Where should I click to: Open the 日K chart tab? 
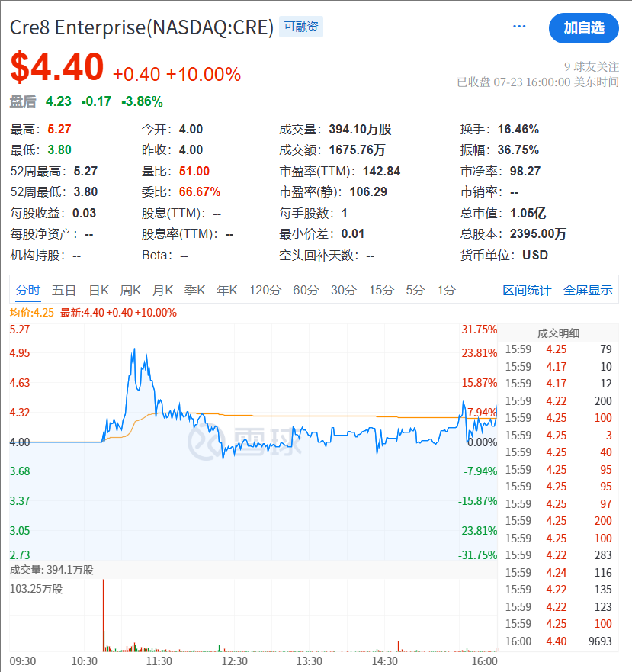[x=98, y=290]
